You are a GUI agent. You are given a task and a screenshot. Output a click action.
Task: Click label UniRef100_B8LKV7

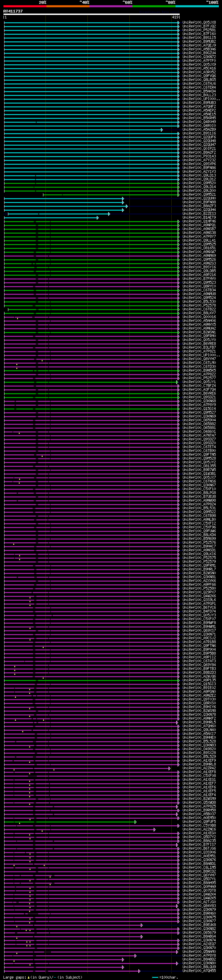199,313
